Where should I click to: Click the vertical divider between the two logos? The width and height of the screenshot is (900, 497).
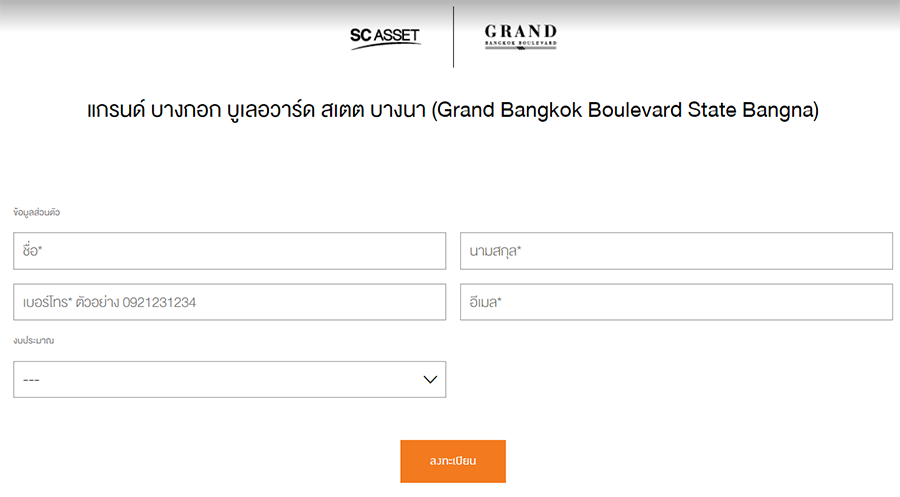pyautogui.click(x=454, y=37)
